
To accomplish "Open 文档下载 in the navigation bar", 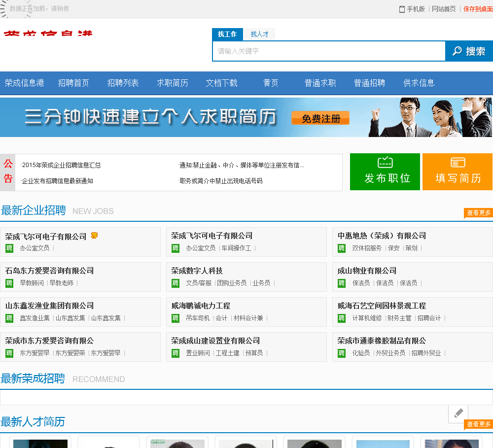I will 222,83.
